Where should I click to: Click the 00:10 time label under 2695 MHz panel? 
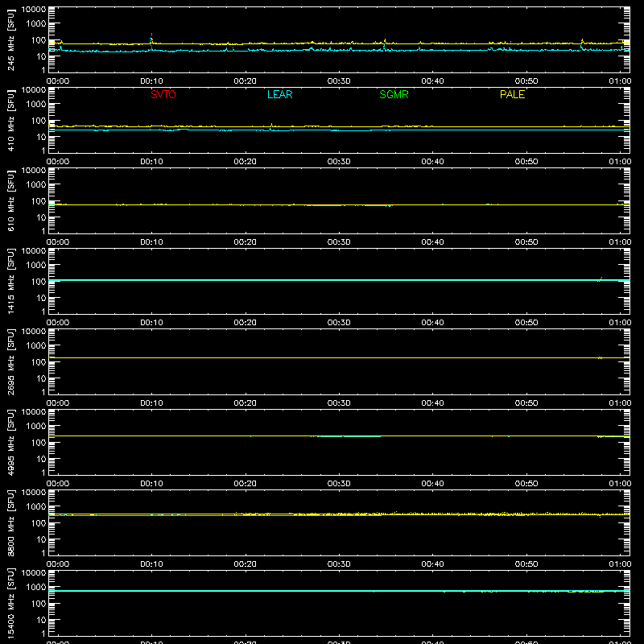pos(151,403)
